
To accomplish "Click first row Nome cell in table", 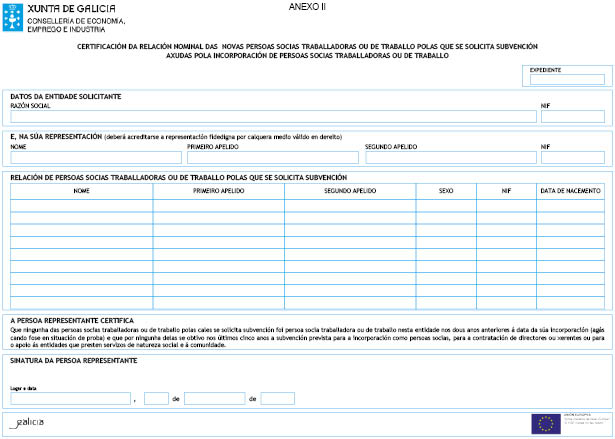I will click(x=81, y=204).
